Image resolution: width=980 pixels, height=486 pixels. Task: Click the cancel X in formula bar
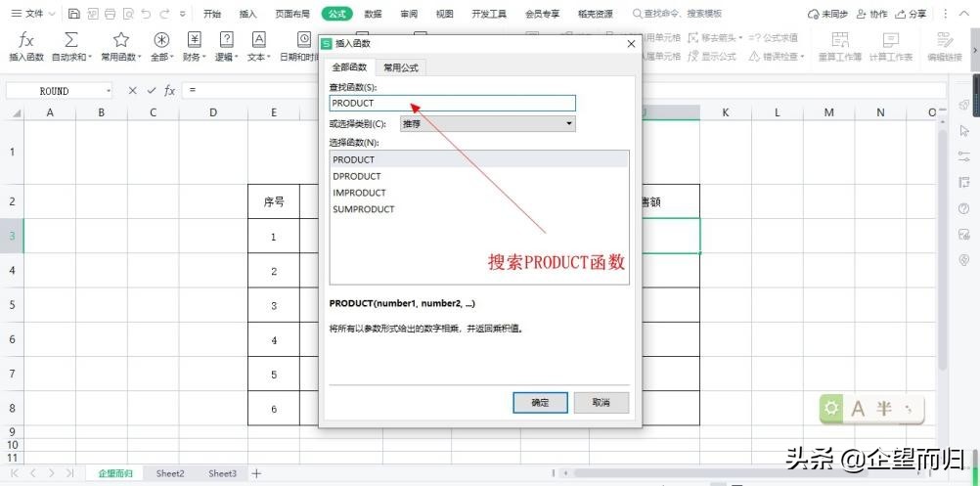(x=133, y=90)
